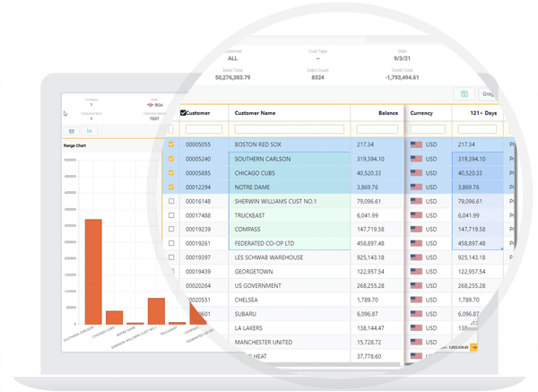Click the yellow arrow button at grid bottom
The width and height of the screenshot is (538, 392).
(474, 347)
